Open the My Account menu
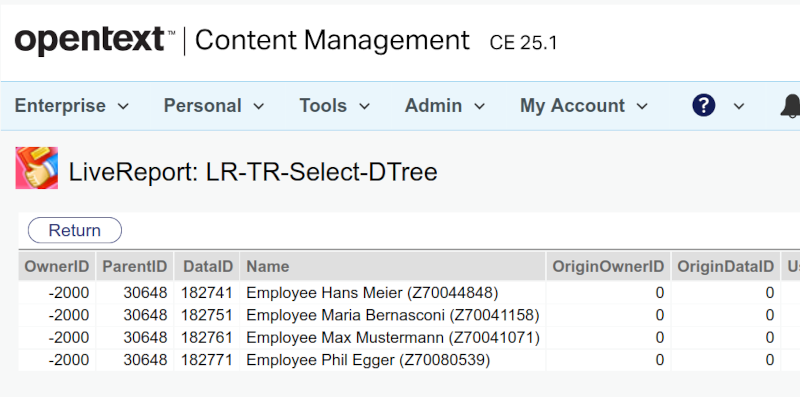The height and width of the screenshot is (397, 800). point(584,106)
